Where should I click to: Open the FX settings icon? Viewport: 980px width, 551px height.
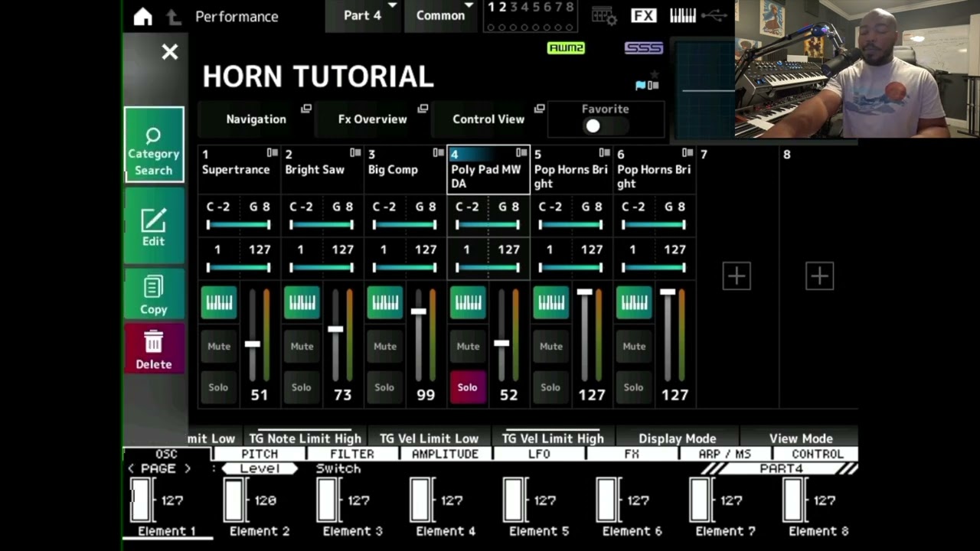(644, 15)
